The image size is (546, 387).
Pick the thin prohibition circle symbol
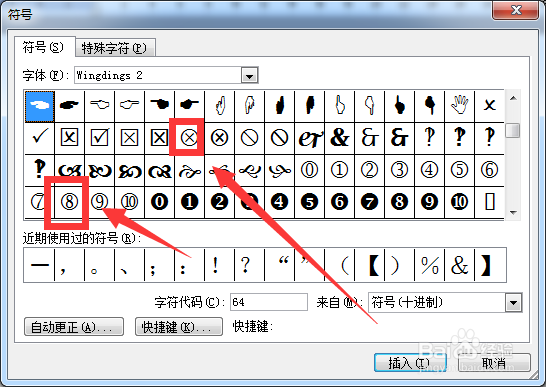coord(249,138)
